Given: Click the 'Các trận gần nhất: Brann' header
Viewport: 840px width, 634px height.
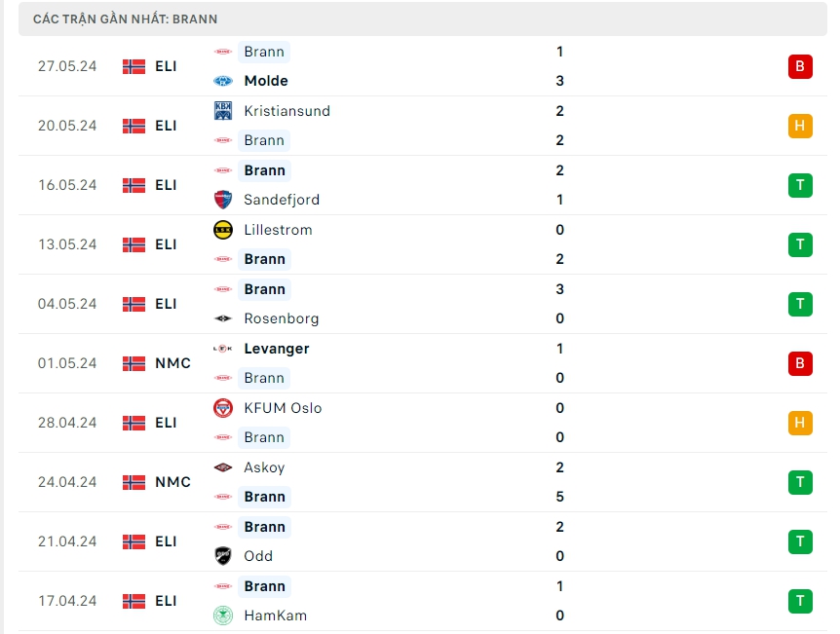Looking at the screenshot, I should click(126, 19).
